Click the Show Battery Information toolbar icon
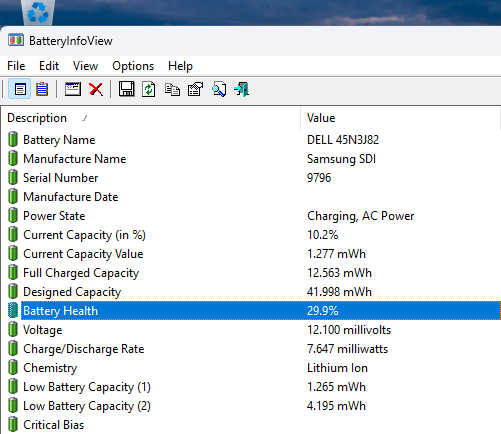 coord(20,89)
